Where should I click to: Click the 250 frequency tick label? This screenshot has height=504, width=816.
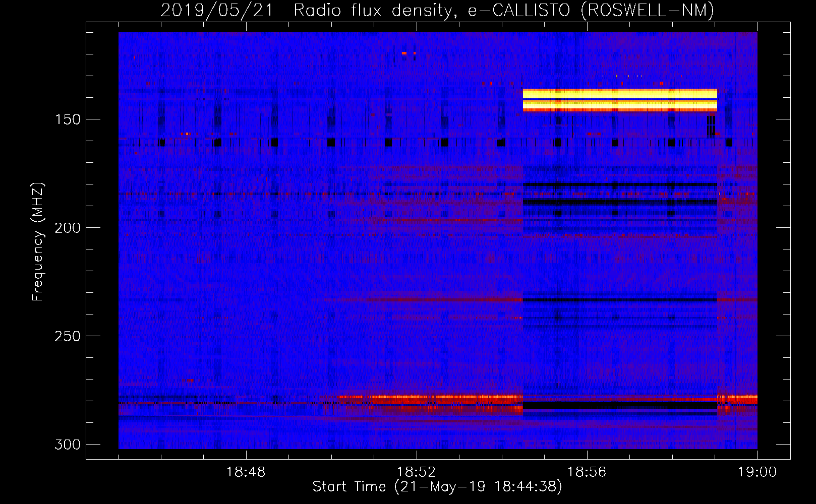pos(68,336)
